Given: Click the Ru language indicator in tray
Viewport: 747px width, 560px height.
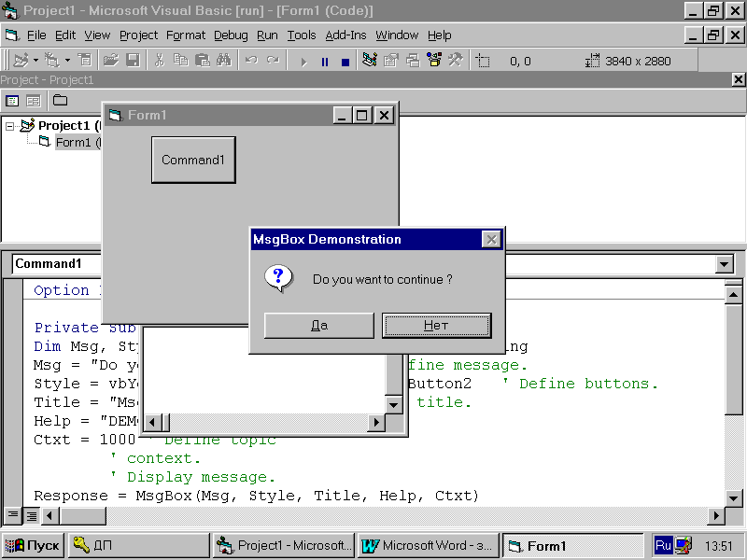Looking at the screenshot, I should click(663, 545).
